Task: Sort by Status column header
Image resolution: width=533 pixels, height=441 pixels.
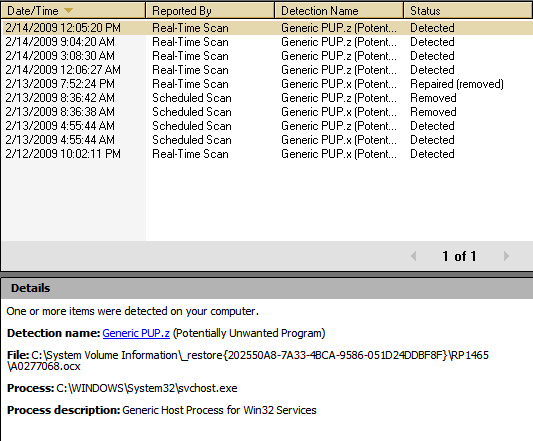Action: point(468,11)
